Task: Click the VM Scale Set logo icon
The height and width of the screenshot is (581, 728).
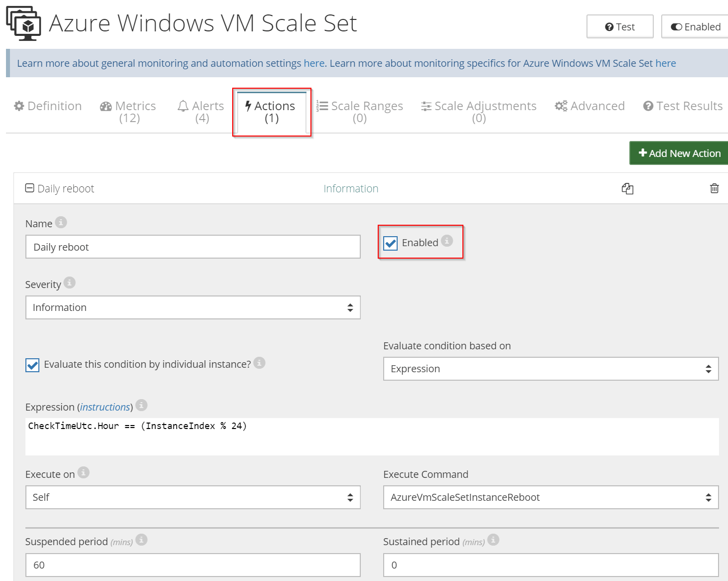Action: [23, 23]
